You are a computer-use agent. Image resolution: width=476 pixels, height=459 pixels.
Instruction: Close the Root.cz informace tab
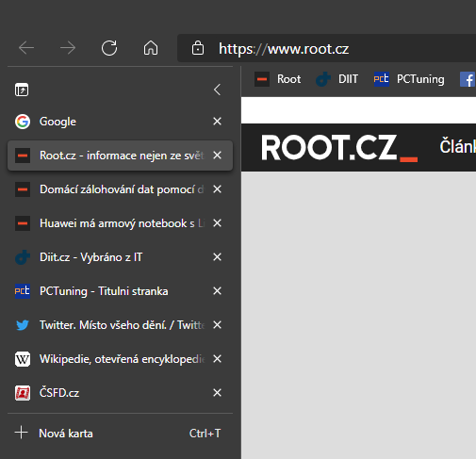coord(217,156)
